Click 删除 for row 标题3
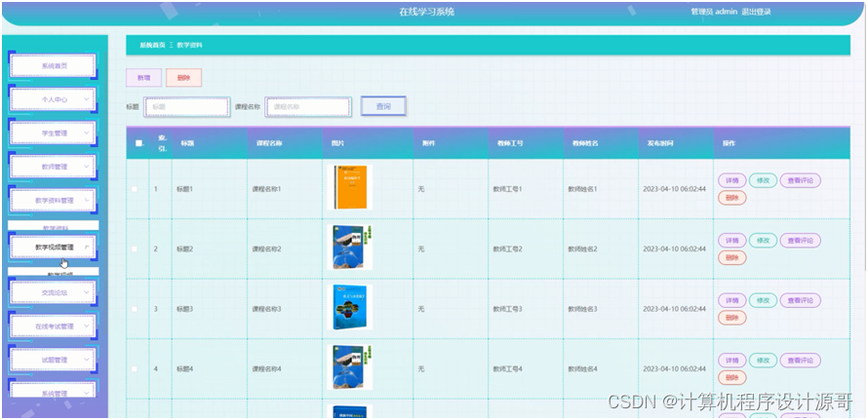 tap(731, 317)
